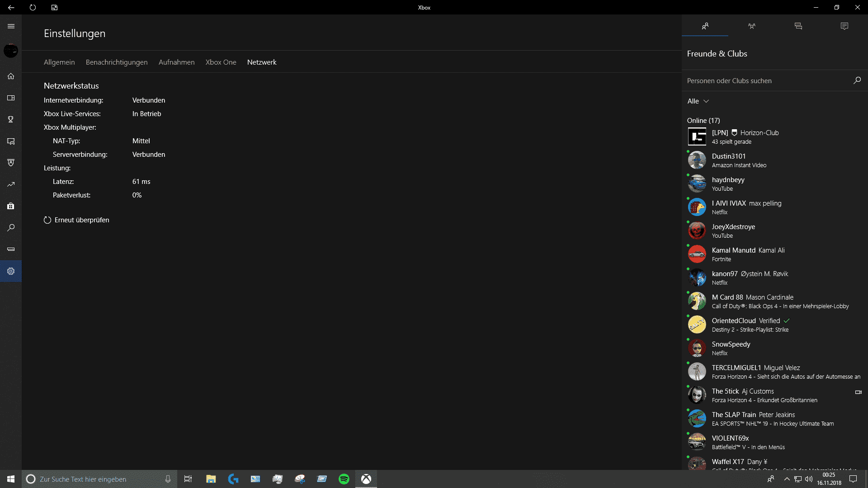Screen dimensions: 868x488
Task: Switch to Friends & Clubs panel icon
Action: pyautogui.click(x=705, y=26)
